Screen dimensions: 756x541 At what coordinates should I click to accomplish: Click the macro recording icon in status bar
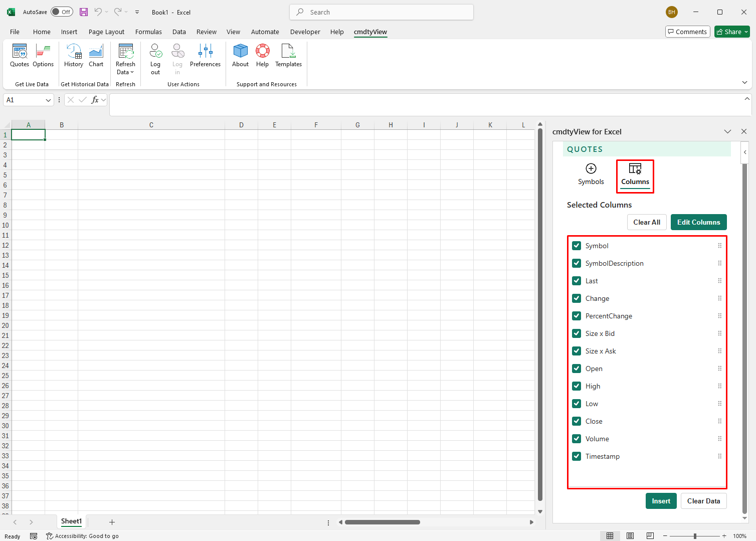(34, 536)
